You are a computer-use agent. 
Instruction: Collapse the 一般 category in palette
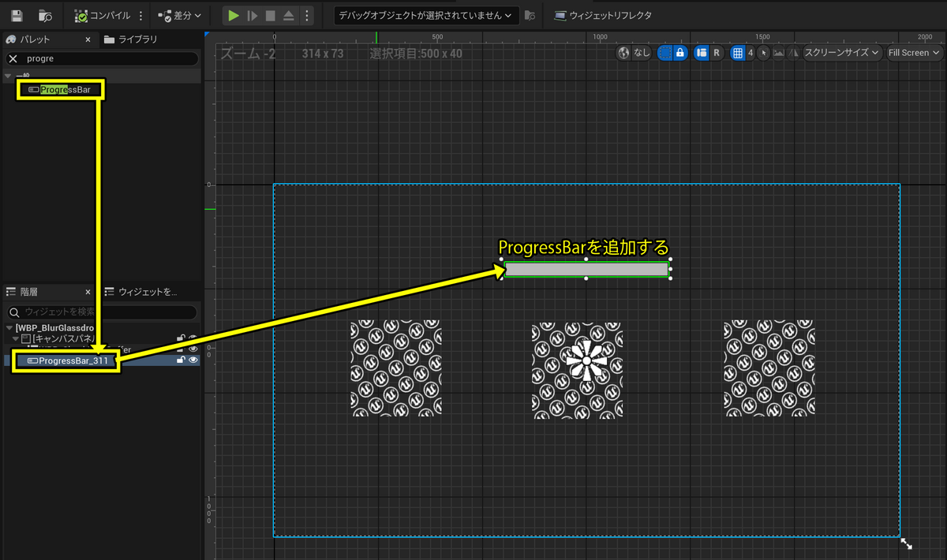pyautogui.click(x=8, y=77)
